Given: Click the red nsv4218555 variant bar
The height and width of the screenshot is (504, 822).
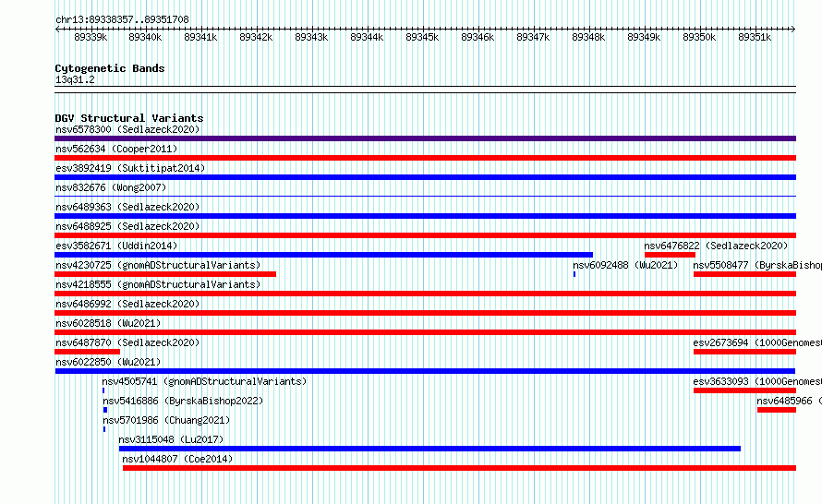Looking at the screenshot, I should [x=425, y=294].
